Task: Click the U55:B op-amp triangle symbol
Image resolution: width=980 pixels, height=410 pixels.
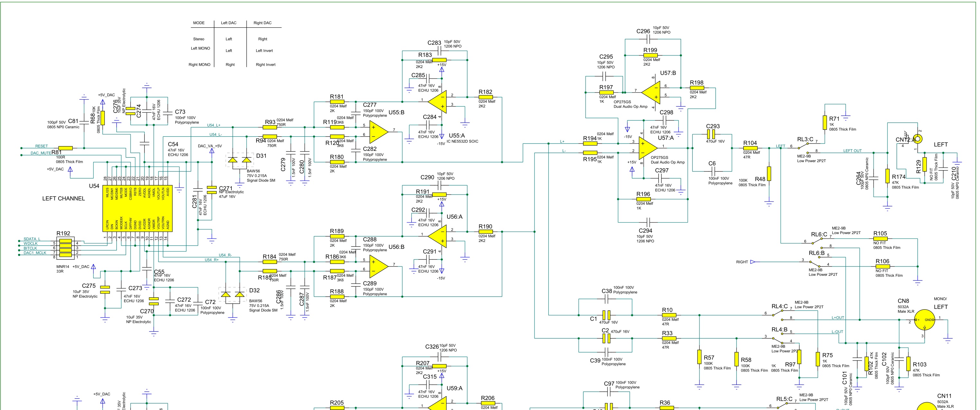Action: click(x=379, y=131)
